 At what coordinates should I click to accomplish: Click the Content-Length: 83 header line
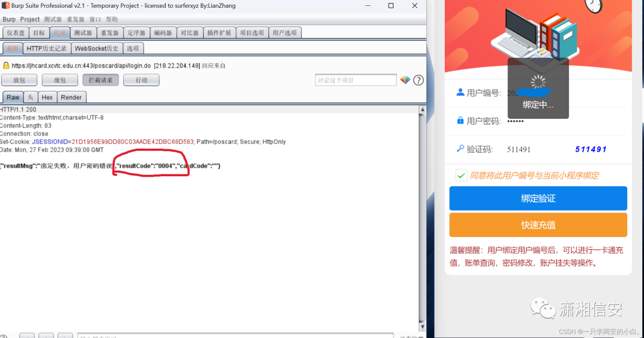(x=26, y=126)
